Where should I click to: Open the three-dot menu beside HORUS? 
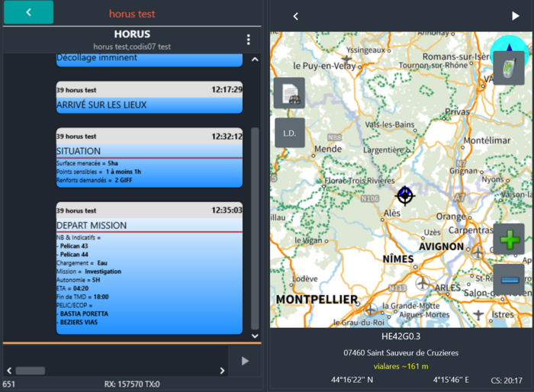[x=248, y=40]
